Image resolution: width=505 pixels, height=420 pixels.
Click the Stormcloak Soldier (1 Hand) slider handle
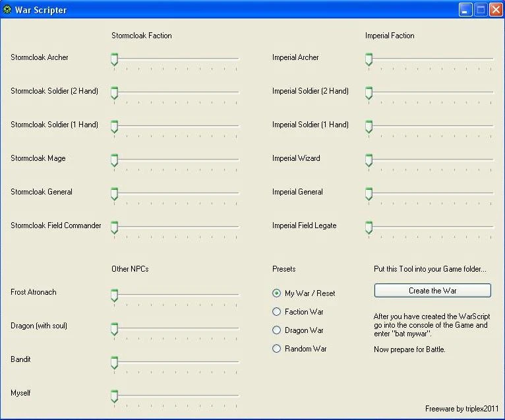pyautogui.click(x=114, y=126)
